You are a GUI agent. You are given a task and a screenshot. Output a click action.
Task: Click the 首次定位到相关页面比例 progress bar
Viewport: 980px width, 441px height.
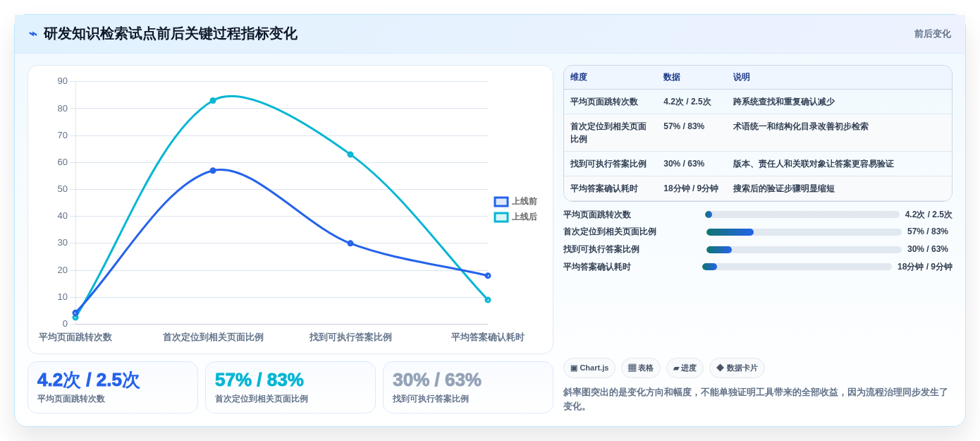point(804,232)
